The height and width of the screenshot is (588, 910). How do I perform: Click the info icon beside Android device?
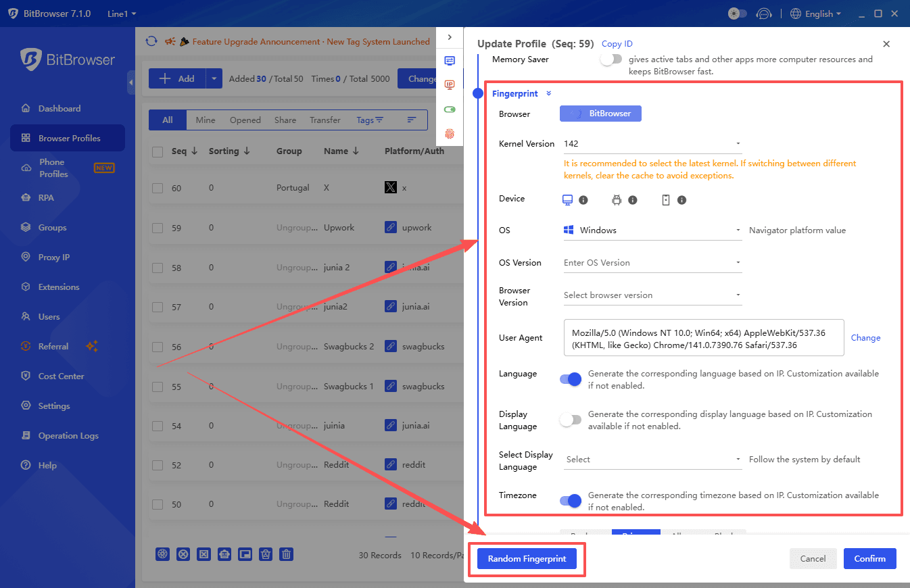633,200
